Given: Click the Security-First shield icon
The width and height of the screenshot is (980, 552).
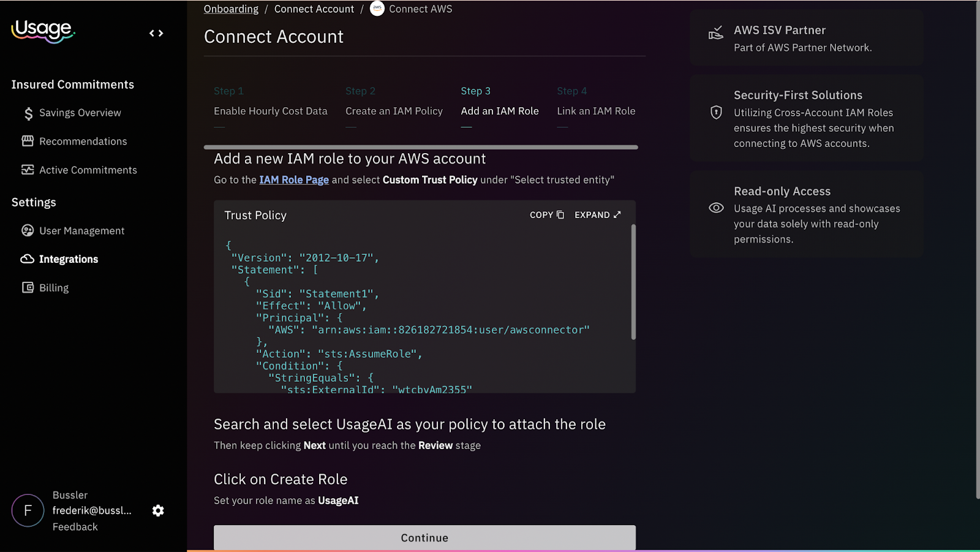Looking at the screenshot, I should [716, 112].
